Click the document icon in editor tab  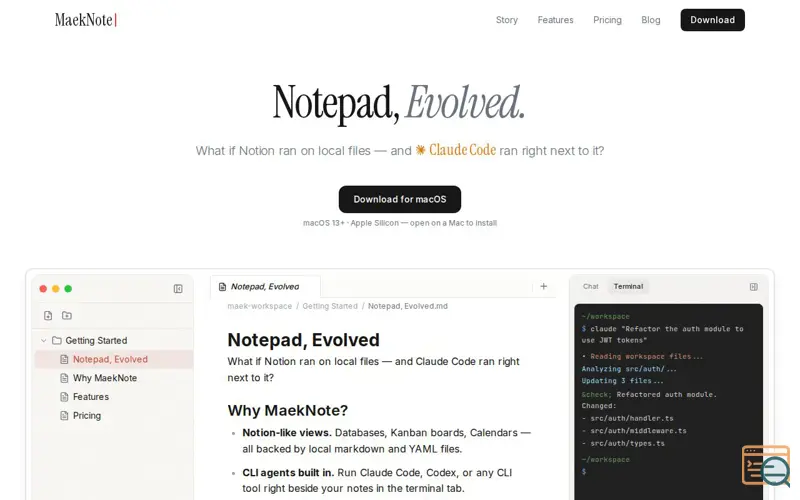222,287
